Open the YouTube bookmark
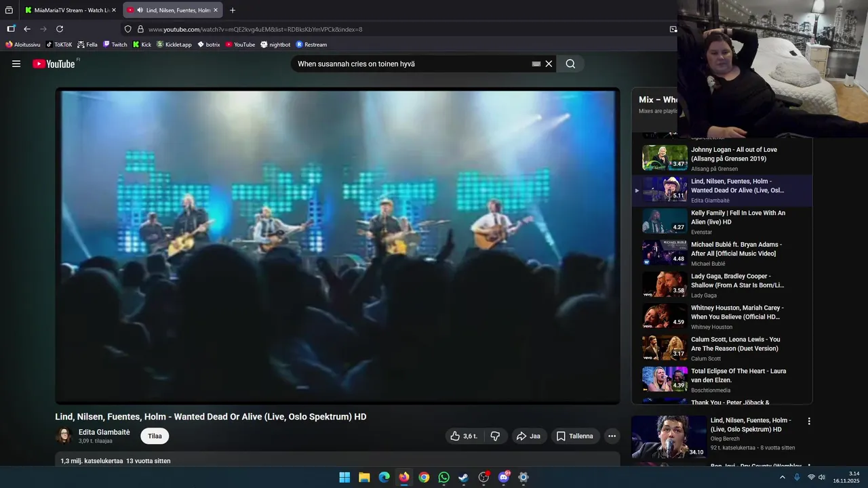Viewport: 868px width, 488px height. pyautogui.click(x=240, y=45)
